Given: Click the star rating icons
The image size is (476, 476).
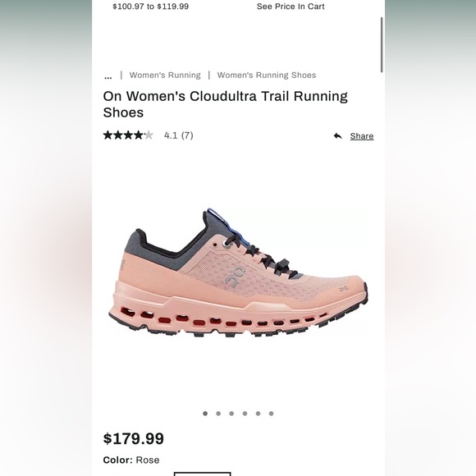Looking at the screenshot, I should point(128,135).
